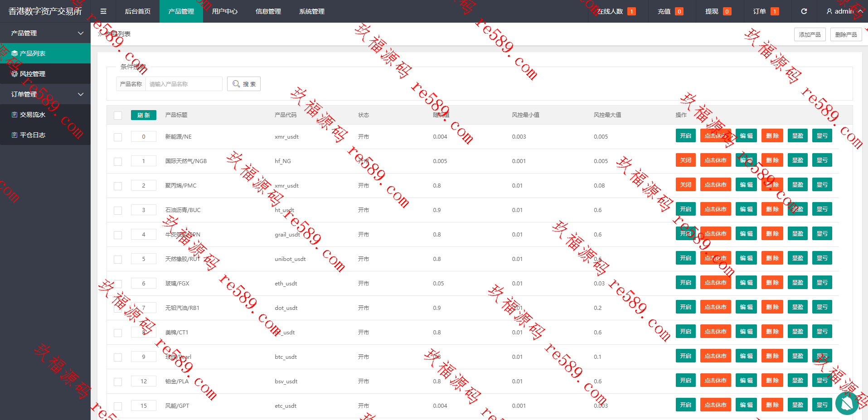Check the checkbox for 聚丙烯/PMC row
This screenshot has width=868, height=420.
(x=118, y=186)
